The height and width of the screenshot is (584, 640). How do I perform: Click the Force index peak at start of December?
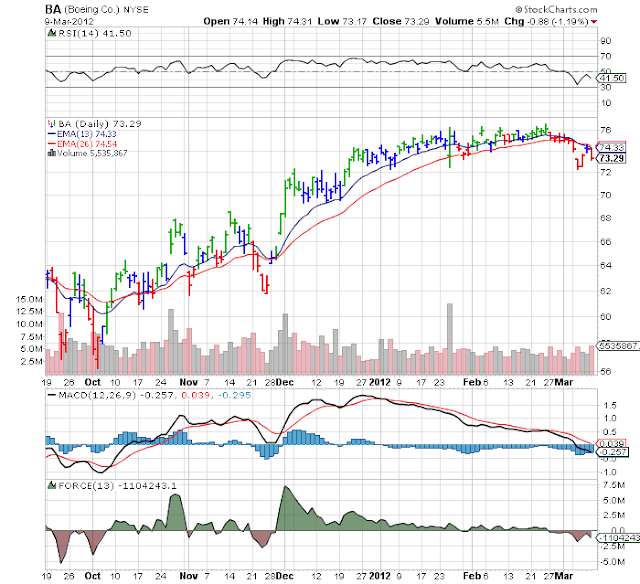pos(285,487)
